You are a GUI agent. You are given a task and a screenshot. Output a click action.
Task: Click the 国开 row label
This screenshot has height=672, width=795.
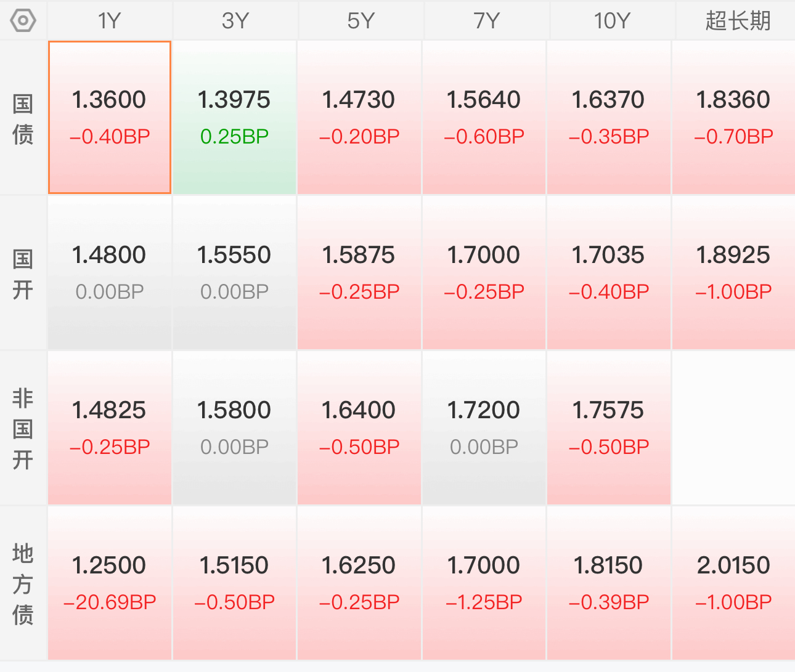(23, 273)
